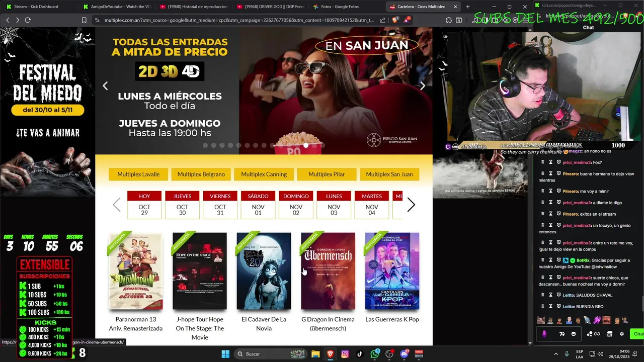Open G Dragon Übermensch poster
The image size is (644, 362).
[x=328, y=271]
